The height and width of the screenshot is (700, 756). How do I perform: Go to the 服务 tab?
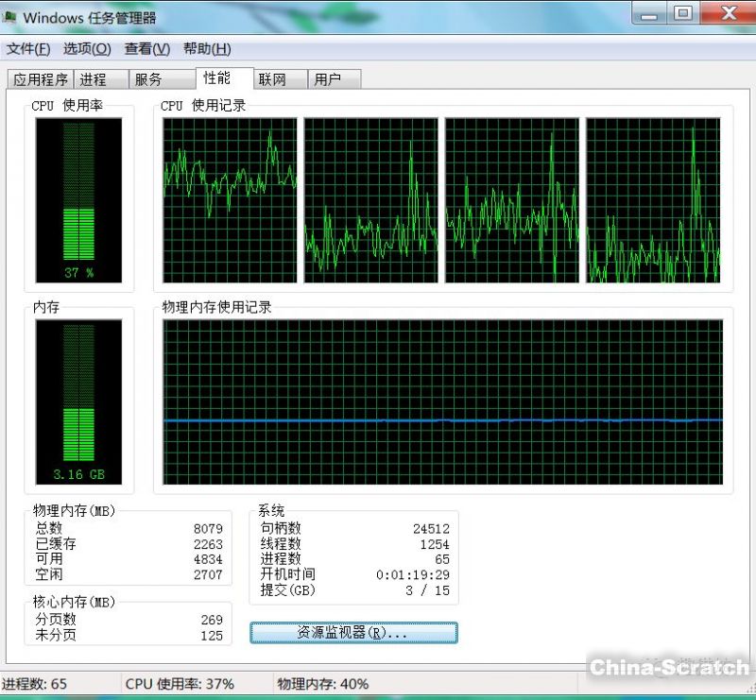148,79
